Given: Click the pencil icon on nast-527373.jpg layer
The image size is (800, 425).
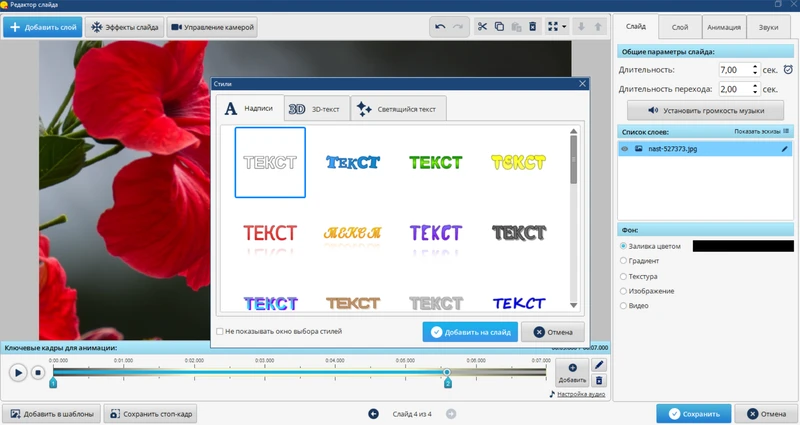Looking at the screenshot, I should 785,149.
